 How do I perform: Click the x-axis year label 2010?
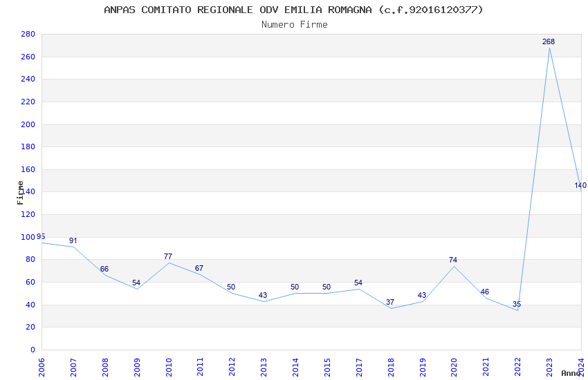click(x=168, y=367)
